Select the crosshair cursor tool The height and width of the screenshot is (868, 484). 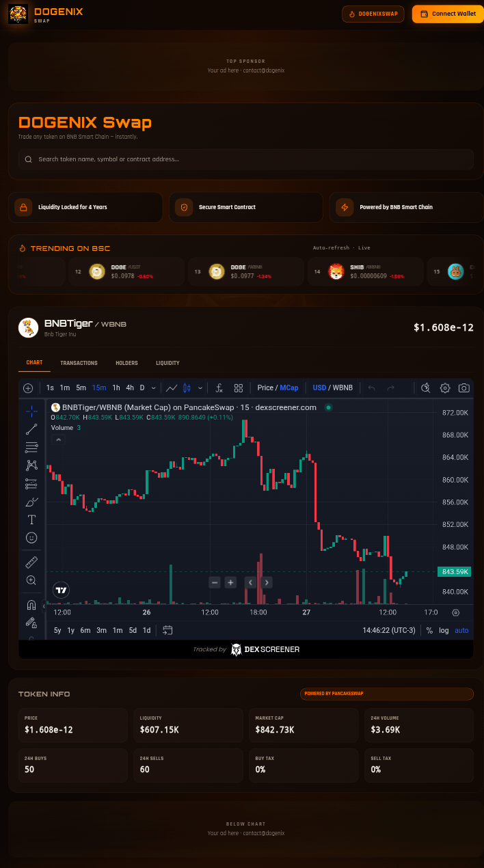tap(31, 411)
